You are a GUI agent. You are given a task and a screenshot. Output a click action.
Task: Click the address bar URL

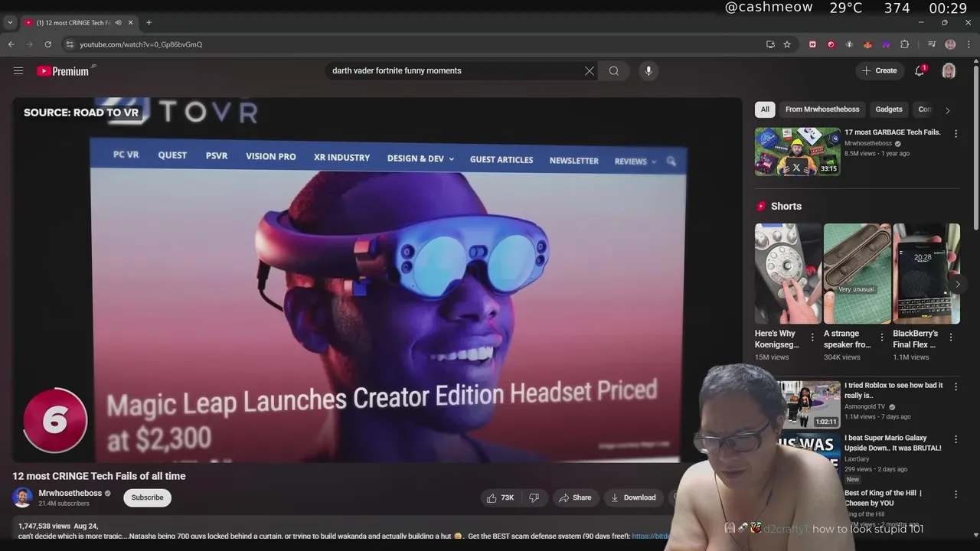tap(141, 44)
